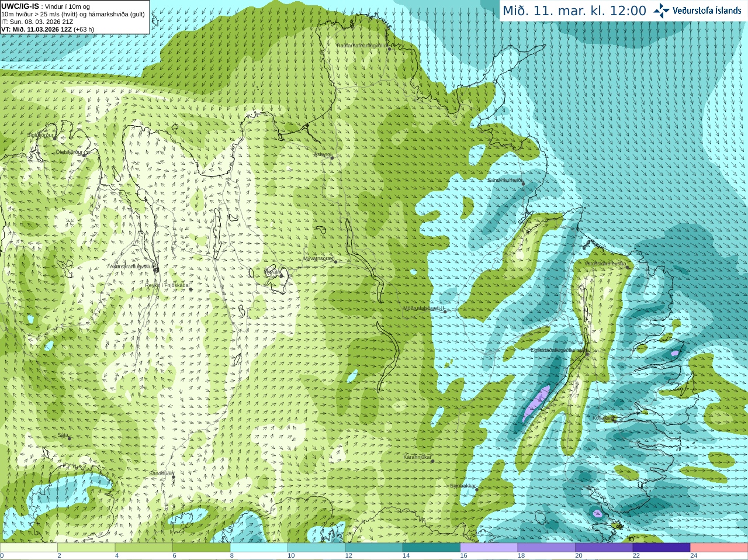Click the Raufarhafnarflugvöllur station dot
Image resolution: width=748 pixels, height=560 pixels.
[390, 49]
